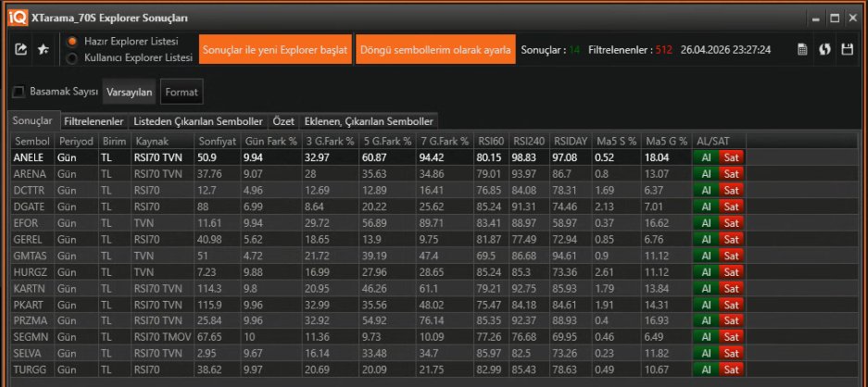
Task: Click Sat button in the DCTTR row
Action: 731,191
